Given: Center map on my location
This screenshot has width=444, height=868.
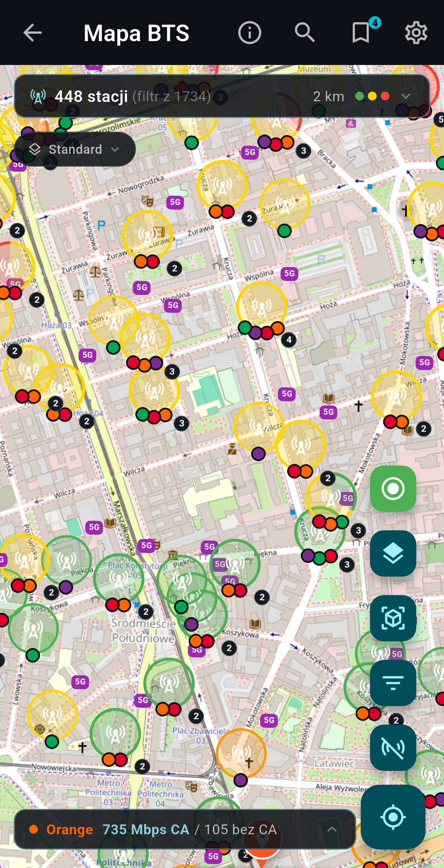Looking at the screenshot, I should point(393,817).
